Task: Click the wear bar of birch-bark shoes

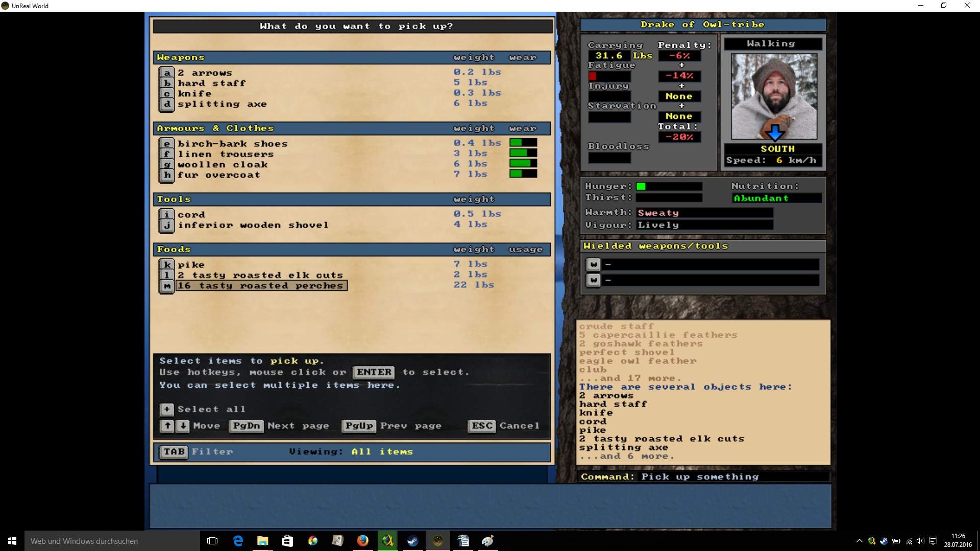Action: point(523,143)
